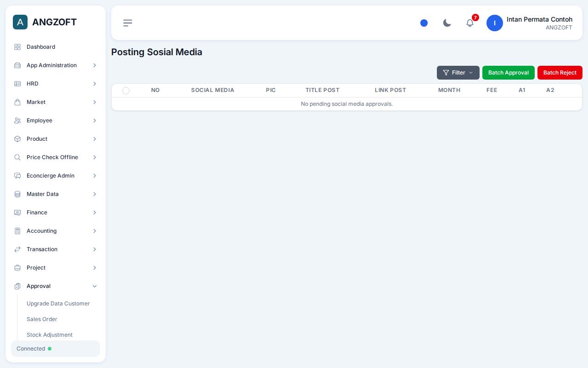The image size is (588, 368).
Task: Click the Accounting calculator icon
Action: click(x=17, y=231)
